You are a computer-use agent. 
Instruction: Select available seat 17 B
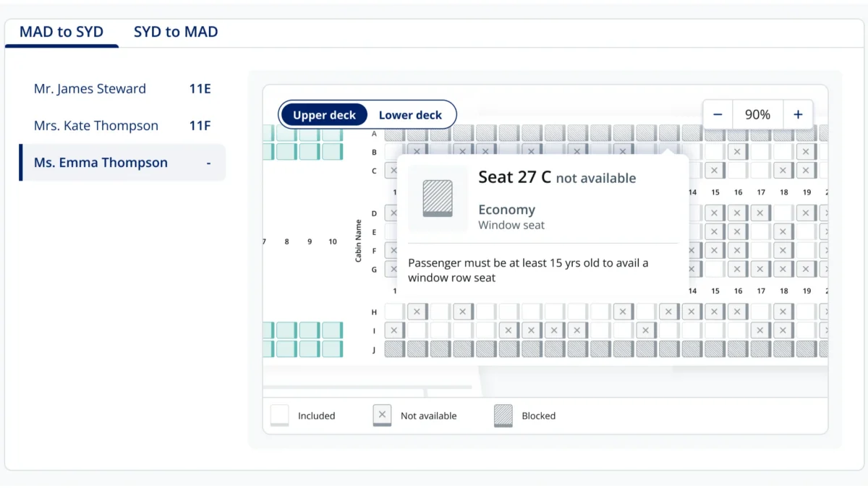coord(760,152)
